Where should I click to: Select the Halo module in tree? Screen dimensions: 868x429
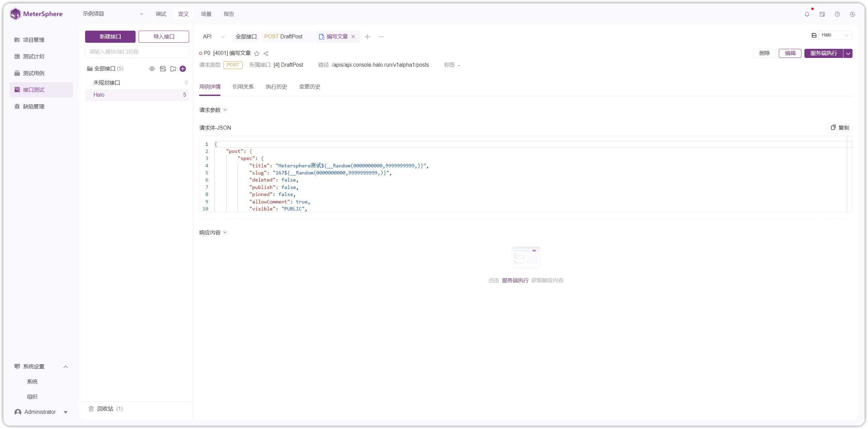tap(137, 95)
